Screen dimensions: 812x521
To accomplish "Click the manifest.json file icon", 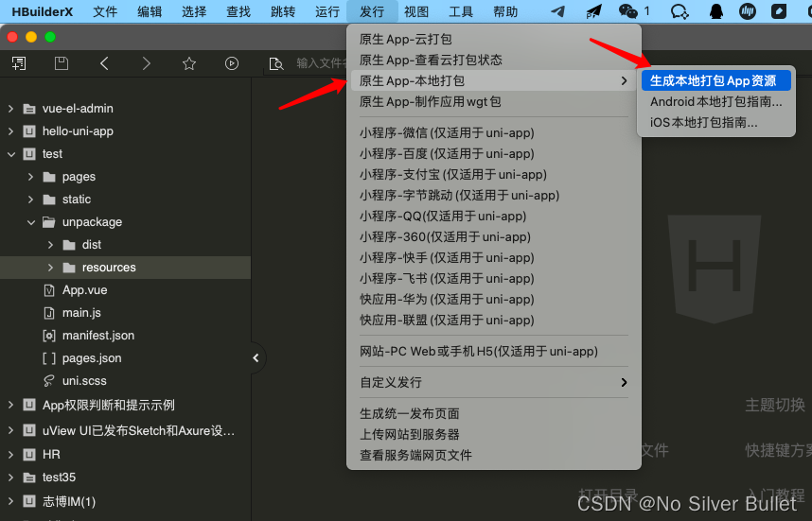I will point(49,336).
